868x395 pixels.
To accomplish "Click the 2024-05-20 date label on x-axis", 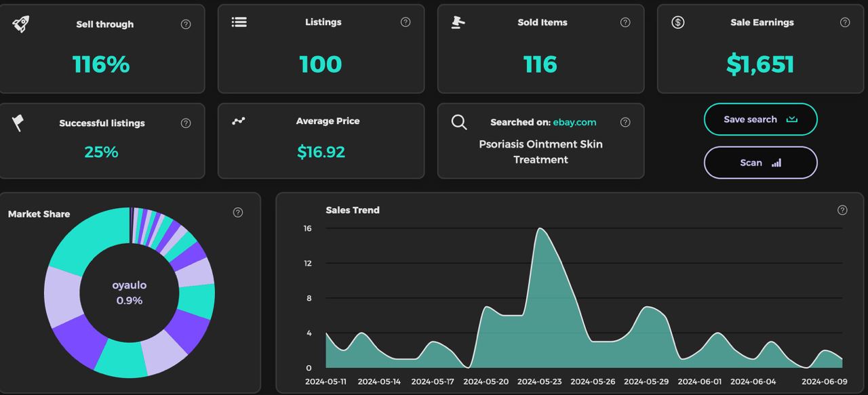I will click(x=486, y=382).
